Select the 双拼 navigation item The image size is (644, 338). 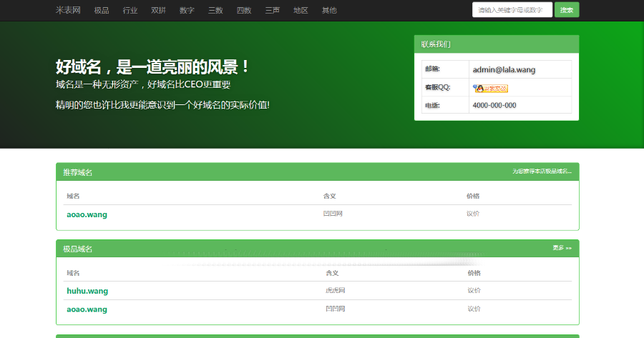(x=158, y=10)
